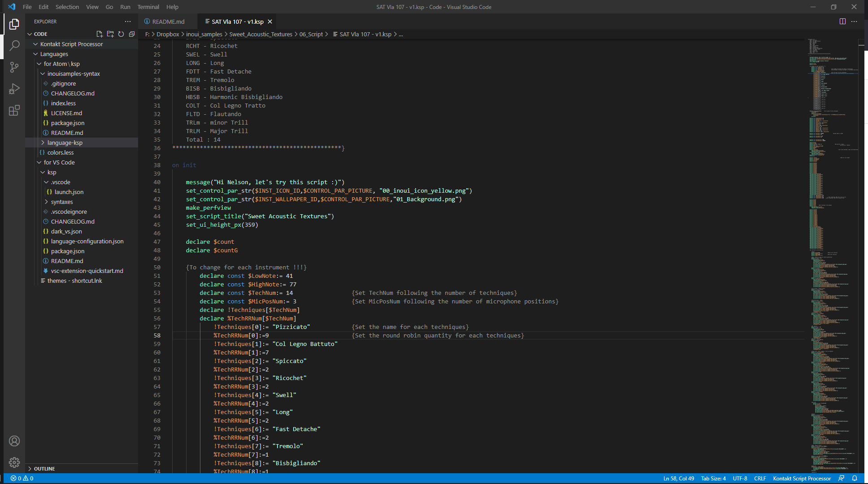Image resolution: width=868 pixels, height=484 pixels.
Task: Collapse all folders in Explorer
Action: click(132, 34)
